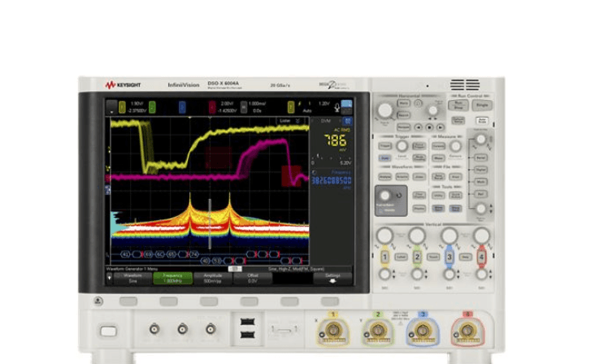591x364 pixels.
Task: Tap the yellow T trigger badge on screen
Action: [x=291, y=107]
